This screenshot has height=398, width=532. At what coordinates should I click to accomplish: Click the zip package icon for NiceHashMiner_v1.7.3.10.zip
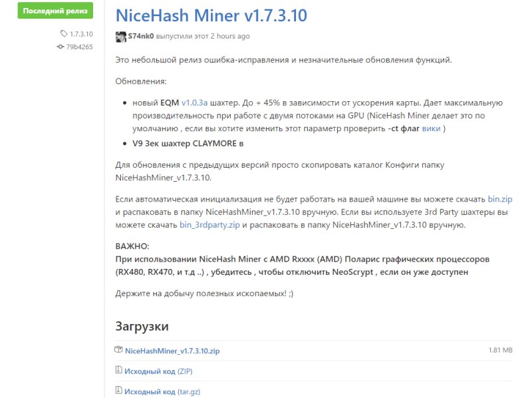tap(119, 349)
